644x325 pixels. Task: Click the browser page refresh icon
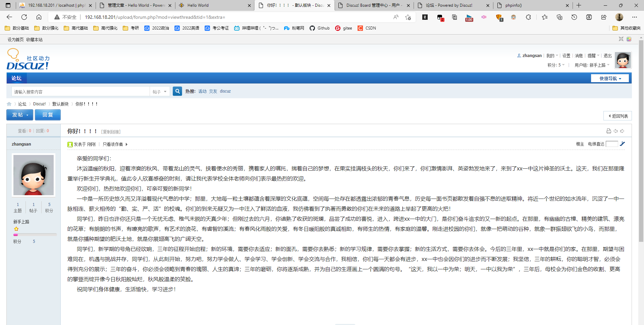coord(24,17)
